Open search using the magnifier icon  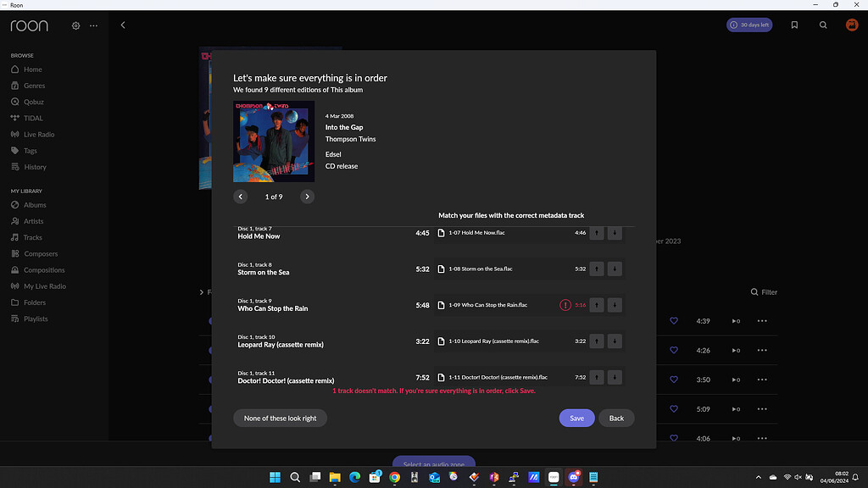click(x=823, y=25)
